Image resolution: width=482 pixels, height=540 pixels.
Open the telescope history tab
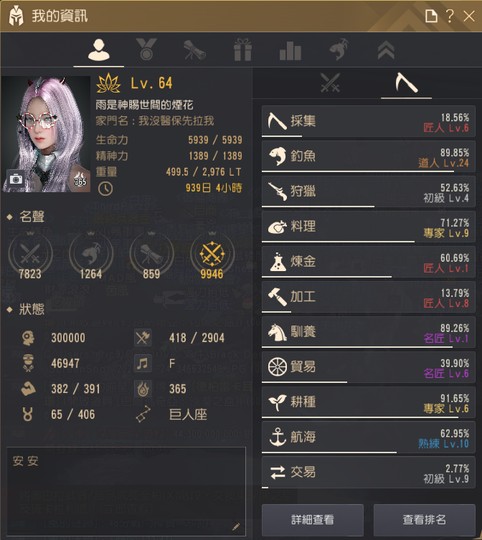point(195,50)
